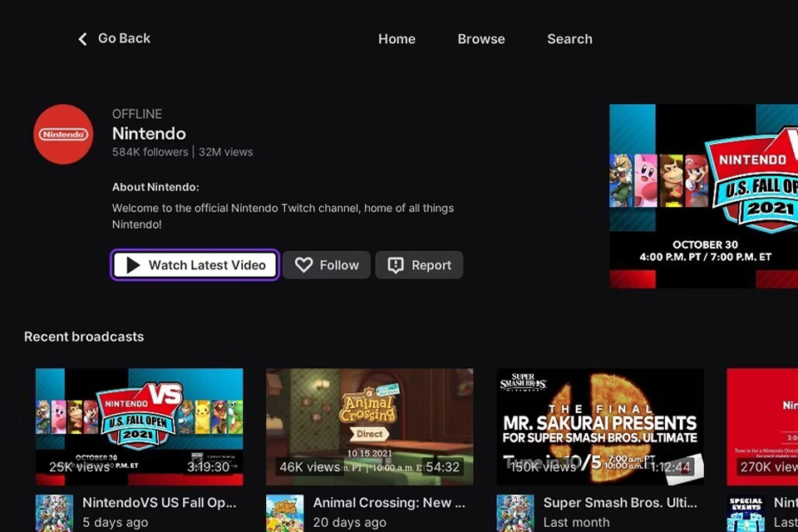Click the Nintendo channel avatar logo
798x532 pixels.
click(63, 135)
